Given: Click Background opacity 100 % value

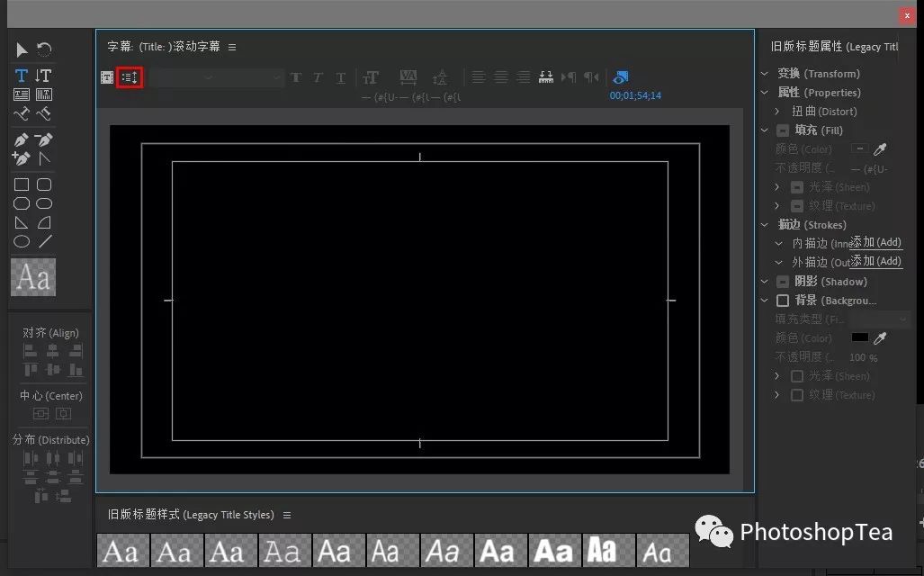Looking at the screenshot, I should click(864, 358).
